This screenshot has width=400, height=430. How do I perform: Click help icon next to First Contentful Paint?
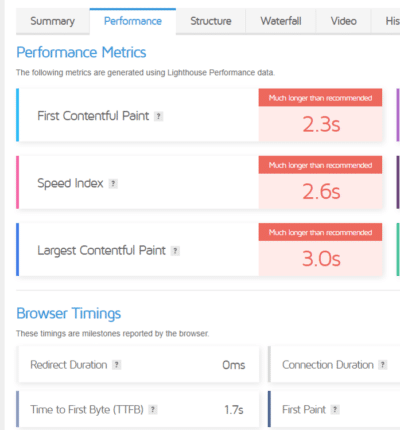pyautogui.click(x=158, y=116)
